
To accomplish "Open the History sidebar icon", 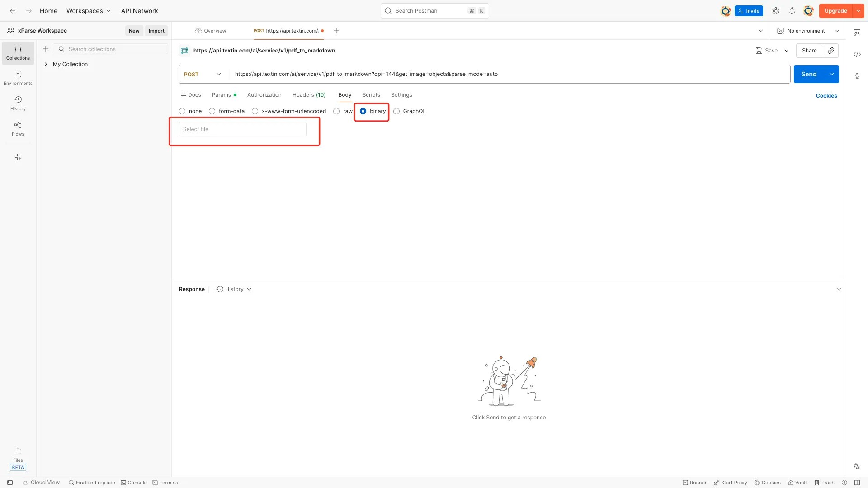I will (18, 103).
